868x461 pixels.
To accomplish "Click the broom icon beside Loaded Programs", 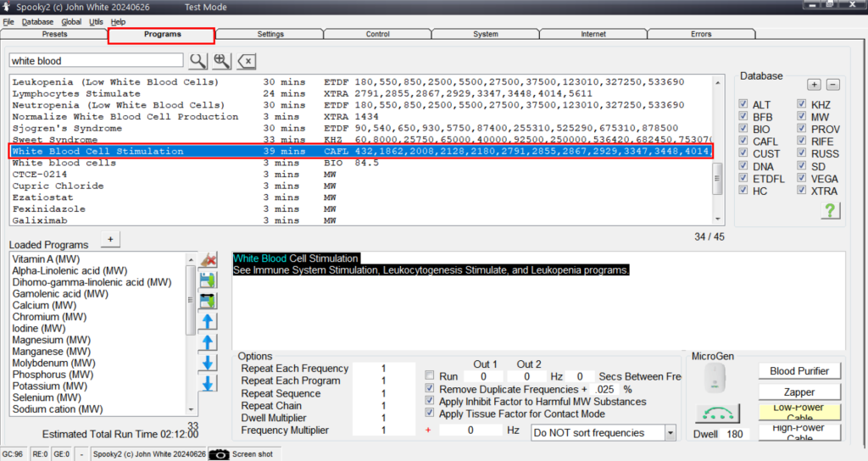I will click(208, 260).
